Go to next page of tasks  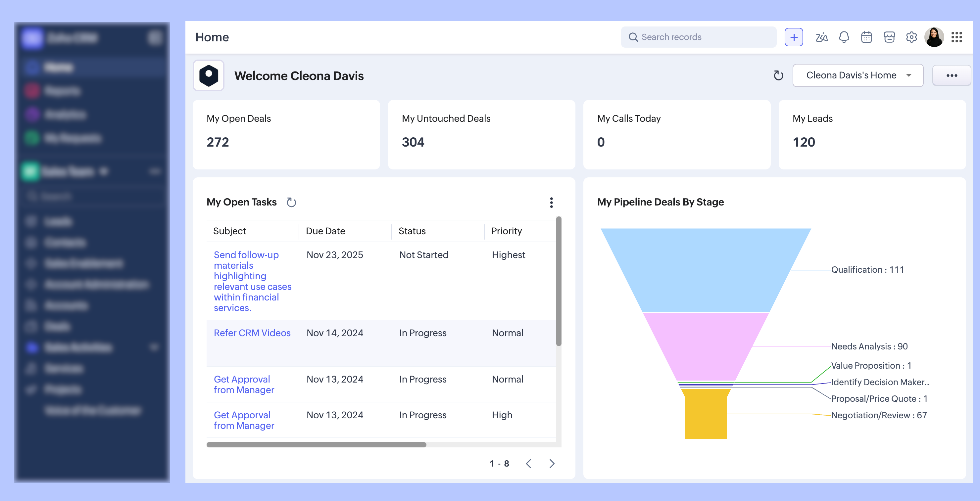(552, 463)
